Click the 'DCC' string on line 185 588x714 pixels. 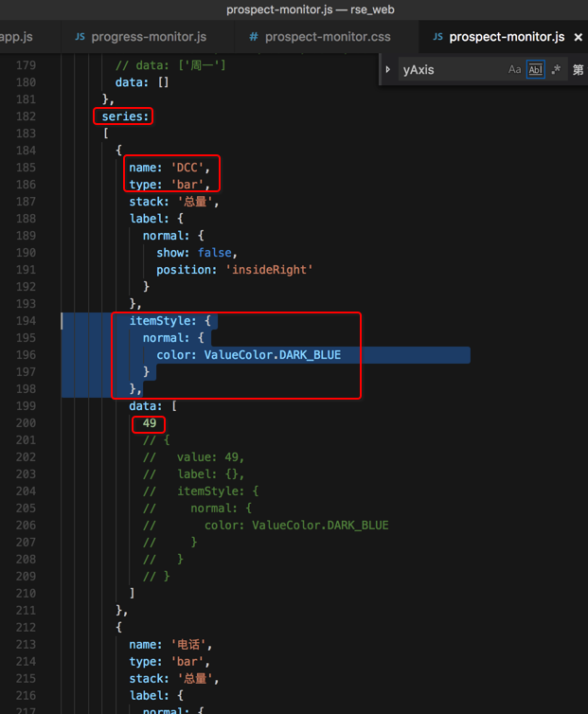[187, 168]
